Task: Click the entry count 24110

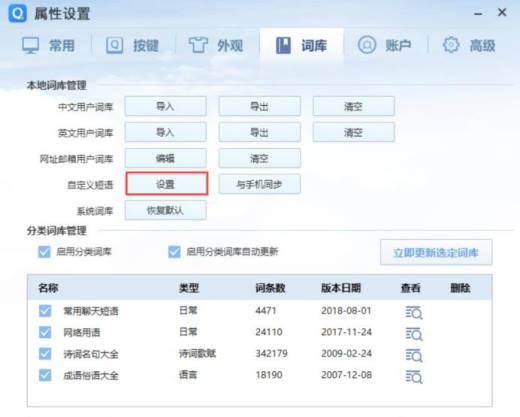Action: tap(269, 332)
